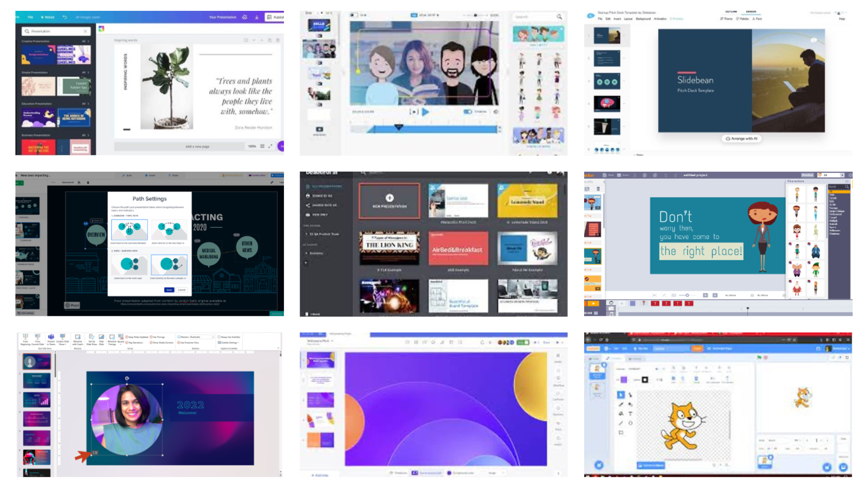Select the rectangle tool in Scratch's paint editor
The image size is (868, 488).
click(x=620, y=432)
